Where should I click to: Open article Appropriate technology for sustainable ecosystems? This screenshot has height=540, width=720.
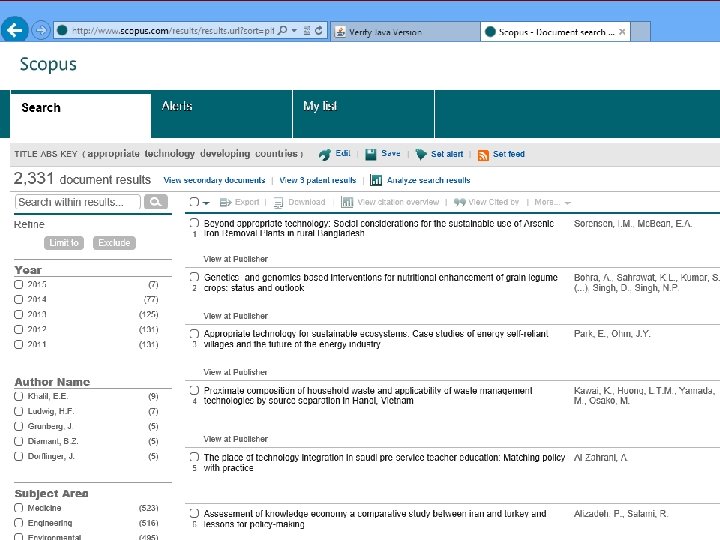[x=376, y=339]
